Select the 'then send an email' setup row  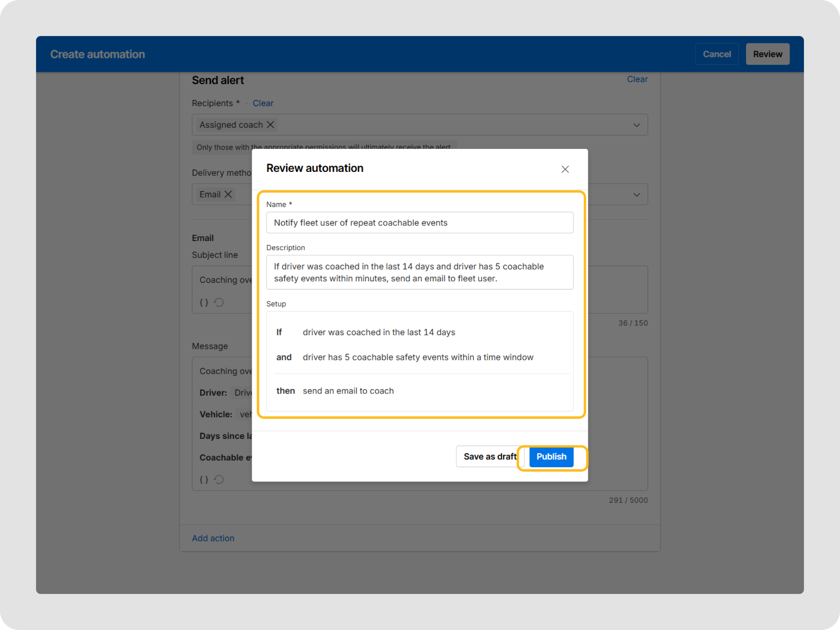pos(348,391)
